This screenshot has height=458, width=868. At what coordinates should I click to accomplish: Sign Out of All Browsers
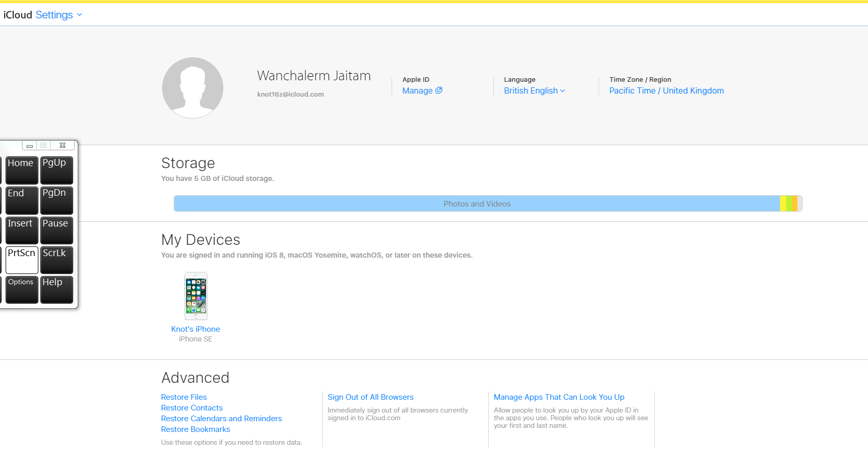click(x=370, y=397)
